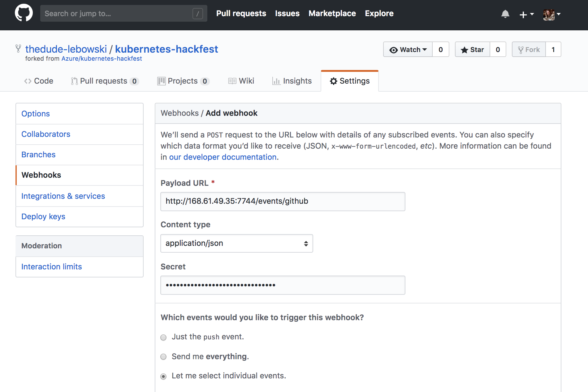The height and width of the screenshot is (392, 588).
Task: Open the Content type dropdown
Action: (x=237, y=243)
